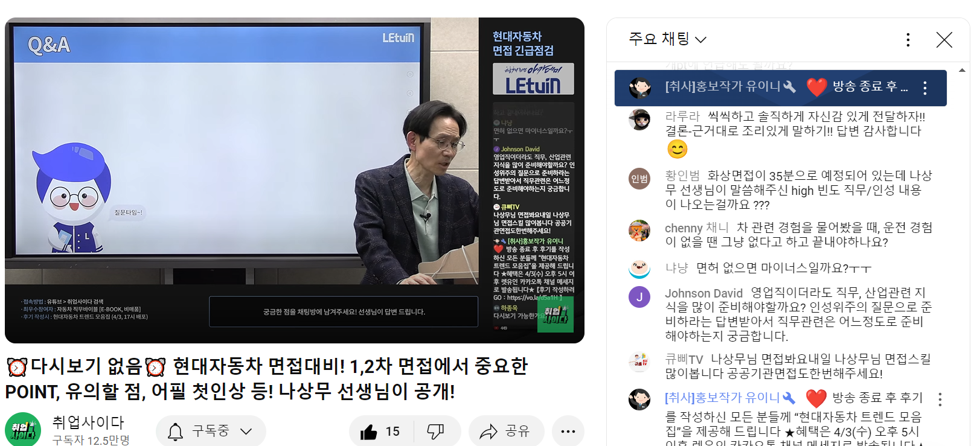Viewport: 980px width, 446px height.
Task: Click the smiling emoji in 라루라's message
Action: coord(677,149)
